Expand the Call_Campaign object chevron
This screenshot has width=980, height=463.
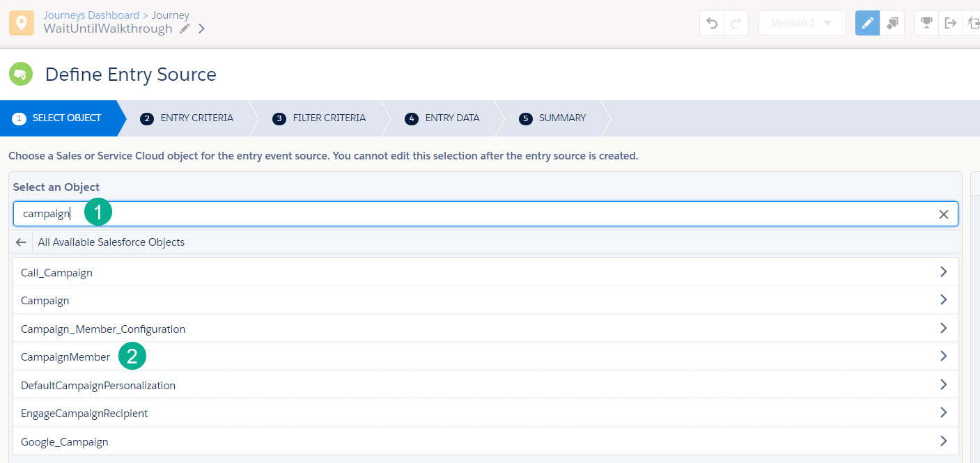(x=944, y=272)
